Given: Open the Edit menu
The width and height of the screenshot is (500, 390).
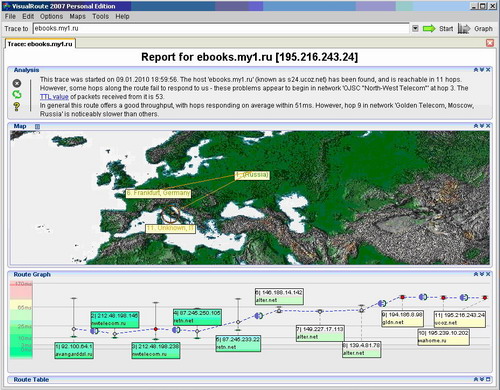Looking at the screenshot, I should click(28, 16).
